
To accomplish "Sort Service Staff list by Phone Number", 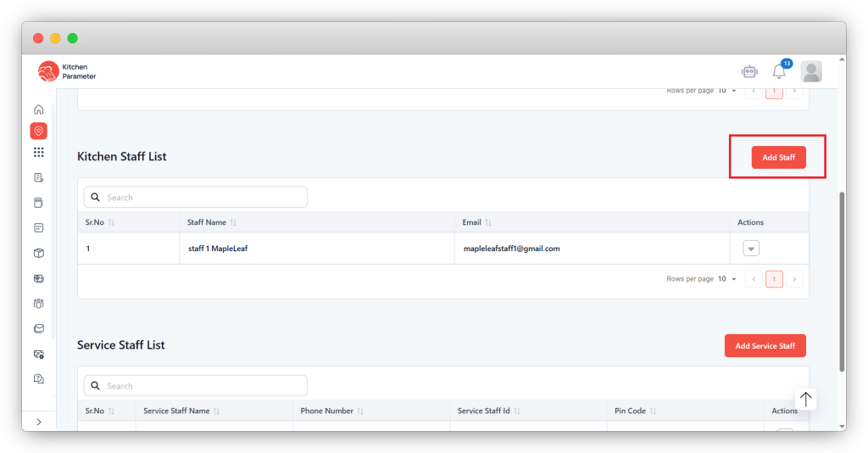I will [360, 411].
